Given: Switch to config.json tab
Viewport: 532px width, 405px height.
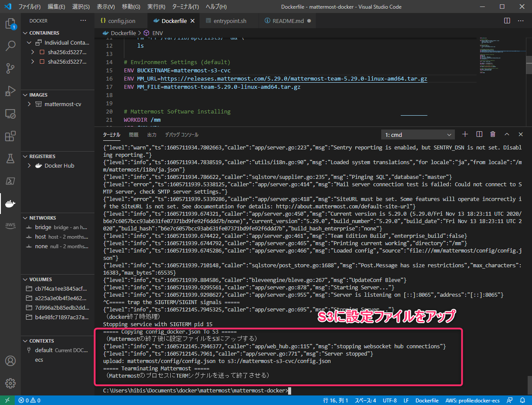Looking at the screenshot, I should (x=122, y=21).
